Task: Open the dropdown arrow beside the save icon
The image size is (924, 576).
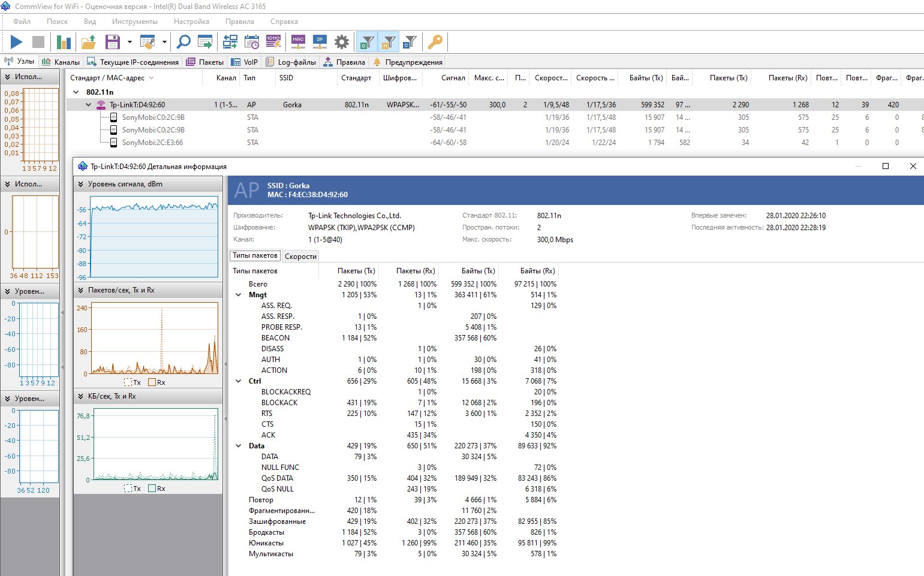Action: pos(130,42)
